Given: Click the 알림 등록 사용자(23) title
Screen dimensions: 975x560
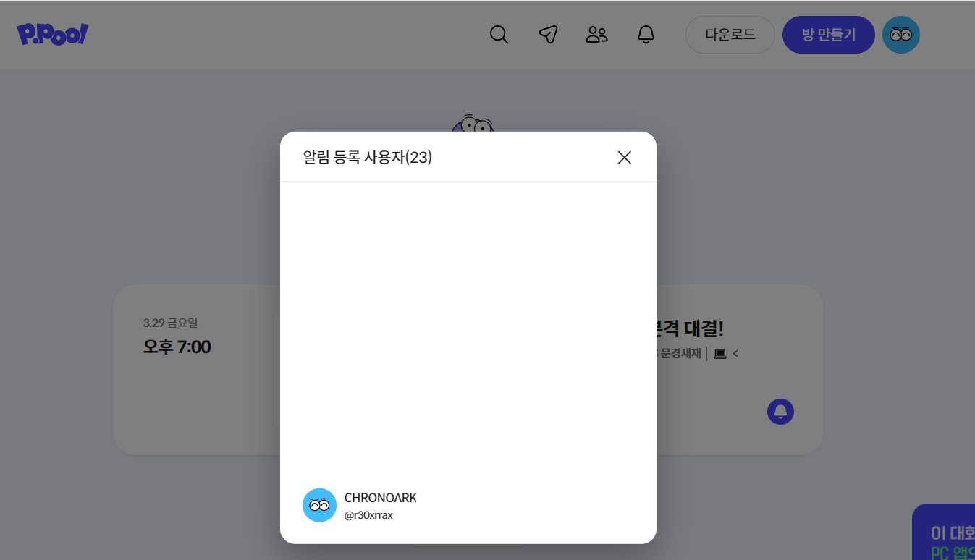Looking at the screenshot, I should (368, 157).
